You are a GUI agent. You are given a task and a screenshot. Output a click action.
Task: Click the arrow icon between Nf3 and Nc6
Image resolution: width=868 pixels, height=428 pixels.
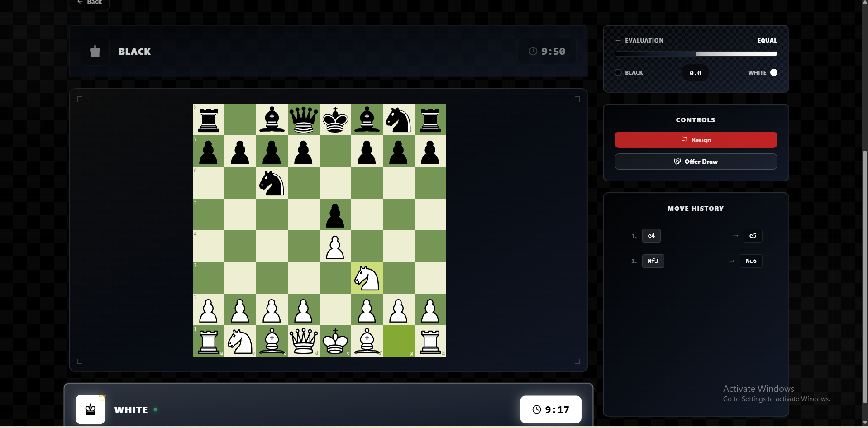pyautogui.click(x=731, y=261)
